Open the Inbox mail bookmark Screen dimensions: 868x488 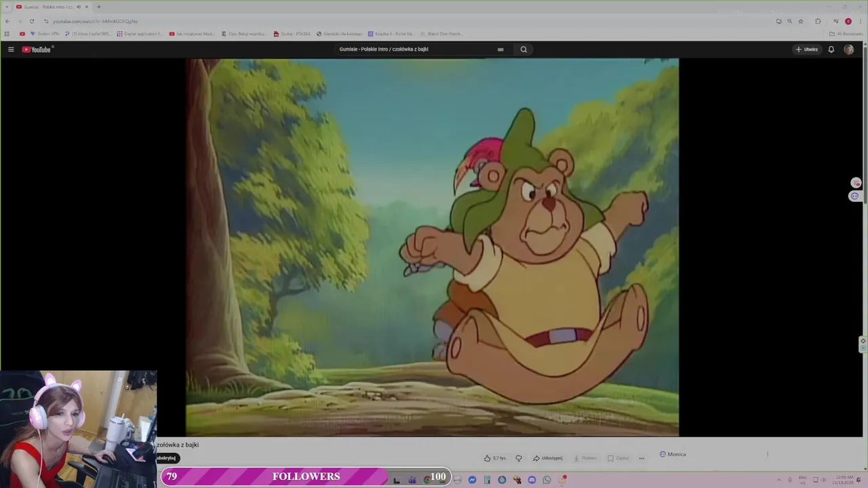87,34
